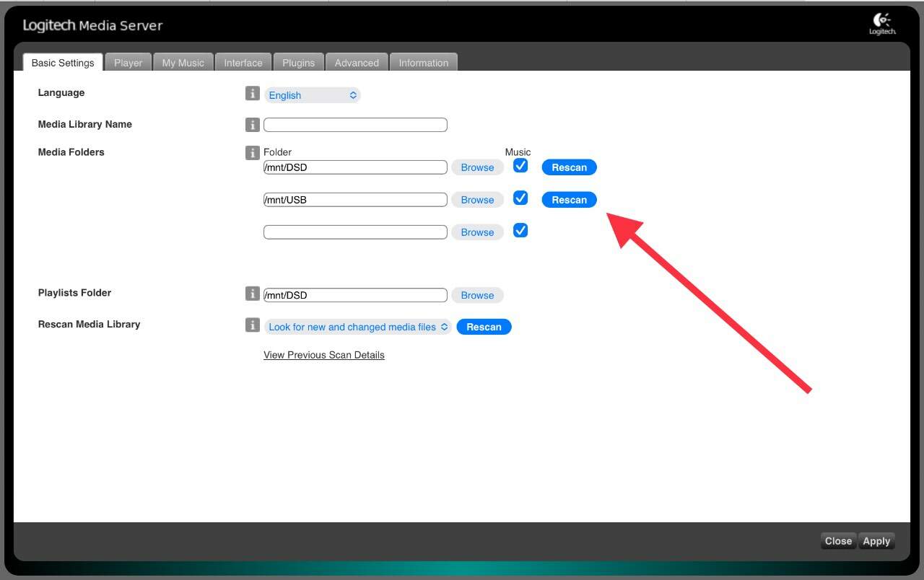Viewport: 924px width, 580px height.
Task: Open the My Music tab
Action: click(183, 62)
